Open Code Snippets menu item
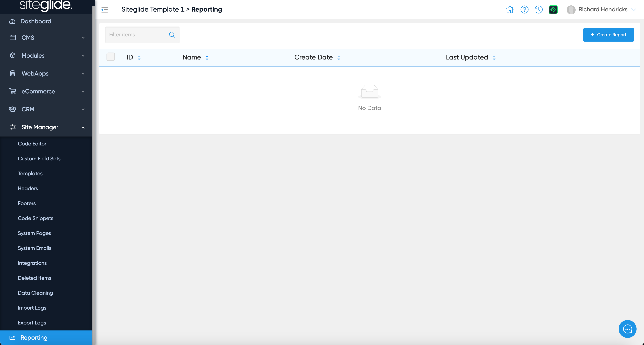Image resolution: width=644 pixels, height=345 pixels. (36, 218)
